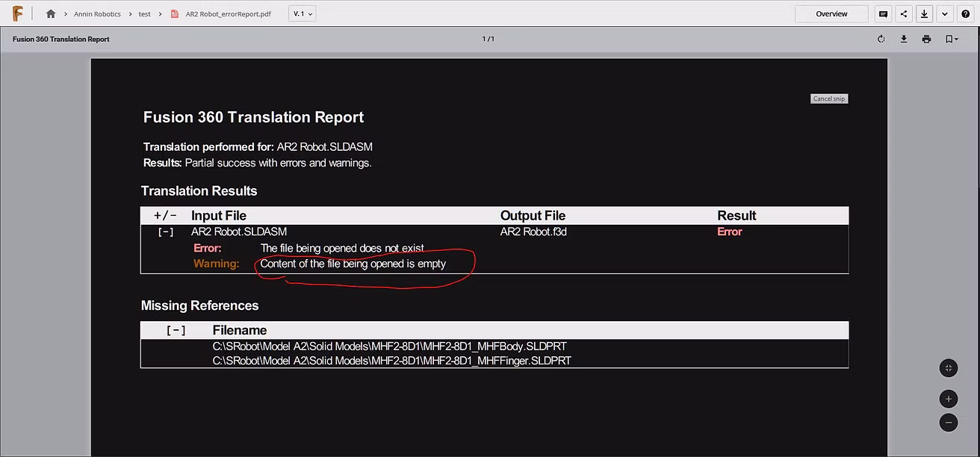The image size is (980, 457).
Task: Click the page number indicator 1 / 1
Action: [489, 39]
